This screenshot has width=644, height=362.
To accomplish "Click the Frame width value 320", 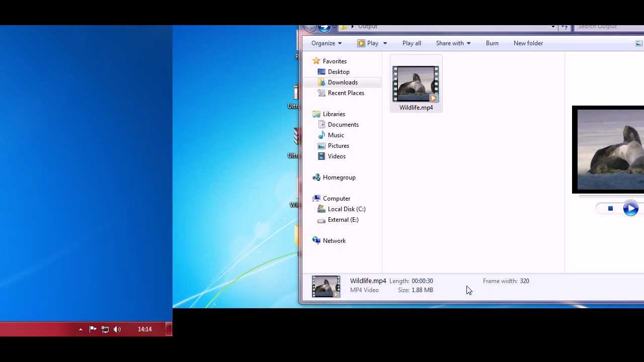I will [524, 281].
